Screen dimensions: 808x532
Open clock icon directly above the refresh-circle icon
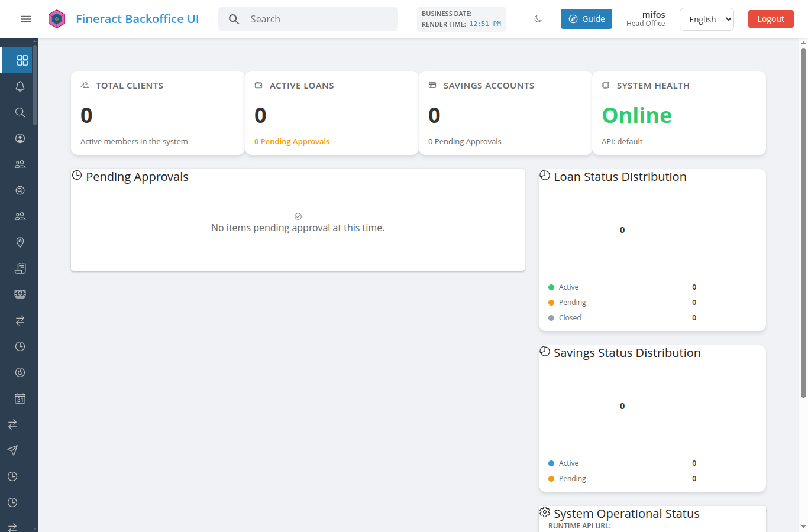point(20,346)
